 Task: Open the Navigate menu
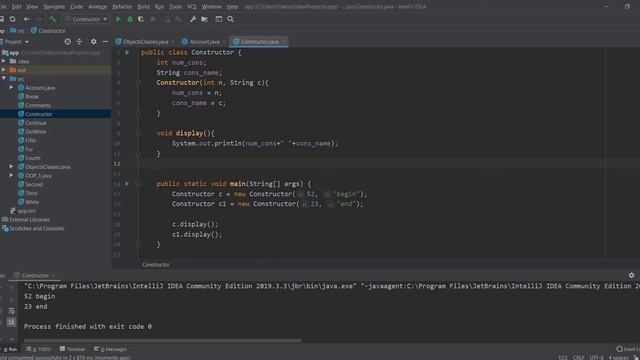click(54, 7)
